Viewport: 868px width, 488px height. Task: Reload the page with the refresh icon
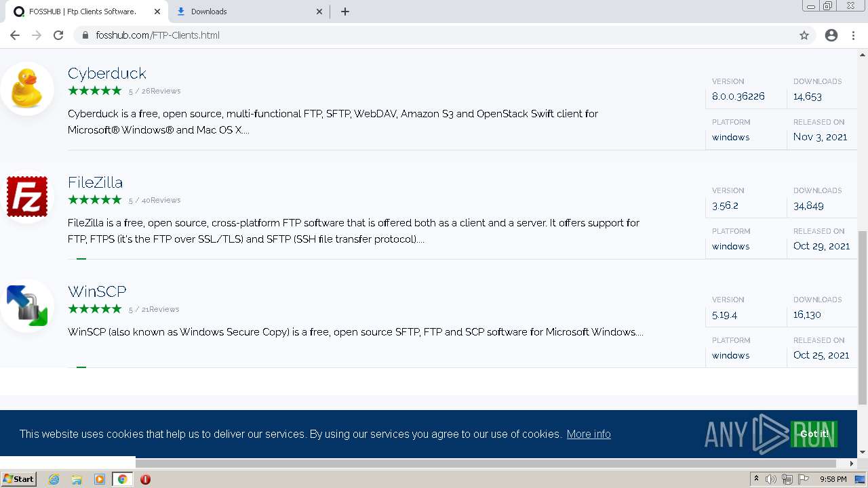click(58, 35)
